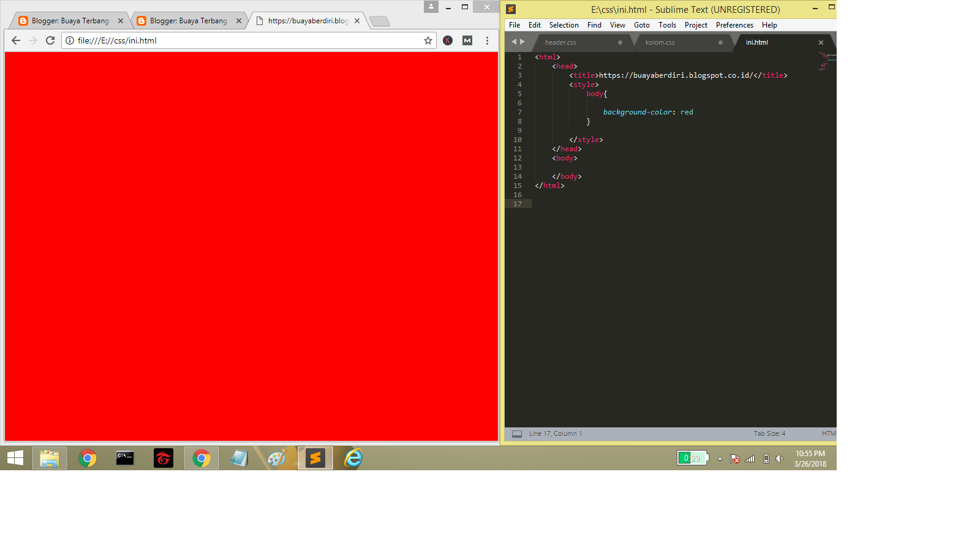Open first Chrome icon in taskbar
Viewport: 980px width, 548px height.
click(88, 458)
